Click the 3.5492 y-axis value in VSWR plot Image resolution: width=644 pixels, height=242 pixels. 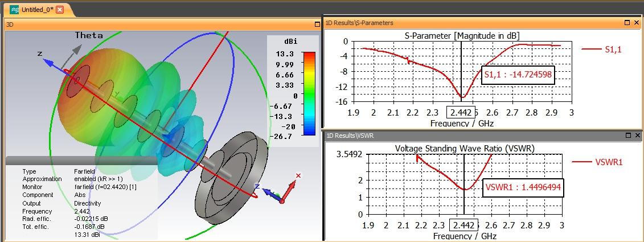(349, 154)
